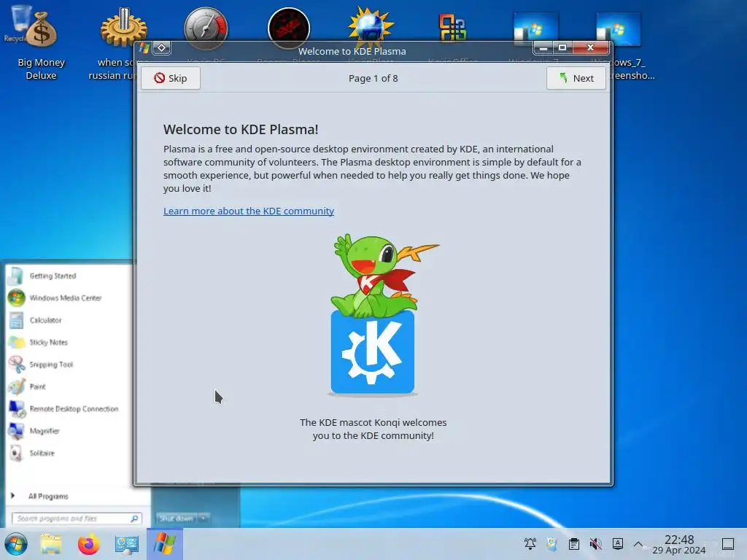Maximize the Welcome to KDE Plasma window
The image size is (747, 560).
[x=562, y=47]
